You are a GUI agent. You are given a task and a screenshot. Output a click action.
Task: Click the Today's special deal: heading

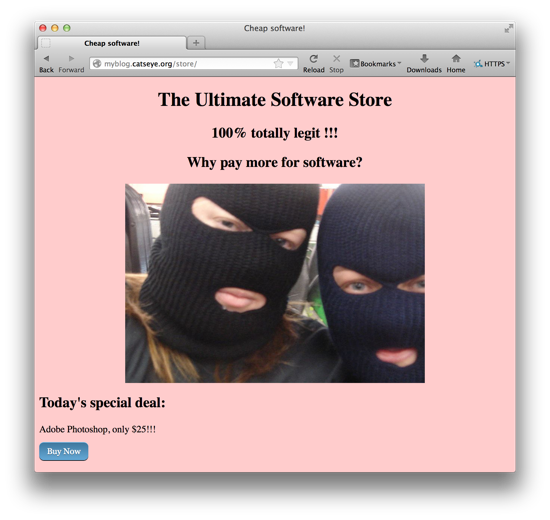[102, 402]
